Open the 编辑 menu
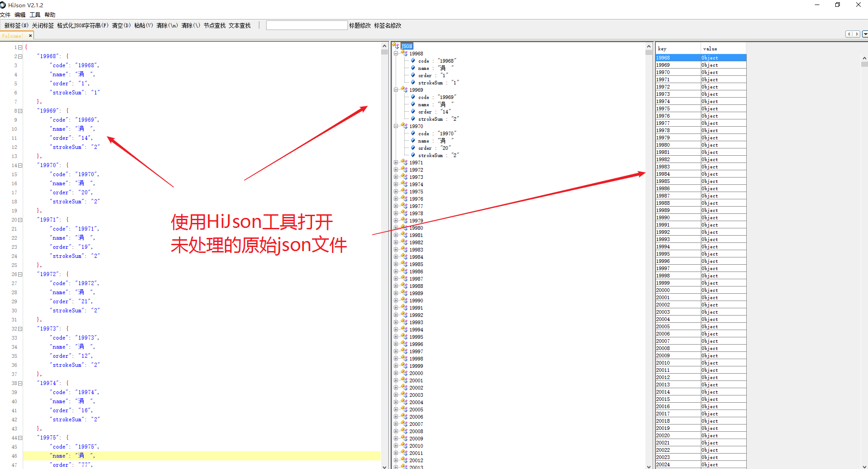 click(x=20, y=15)
